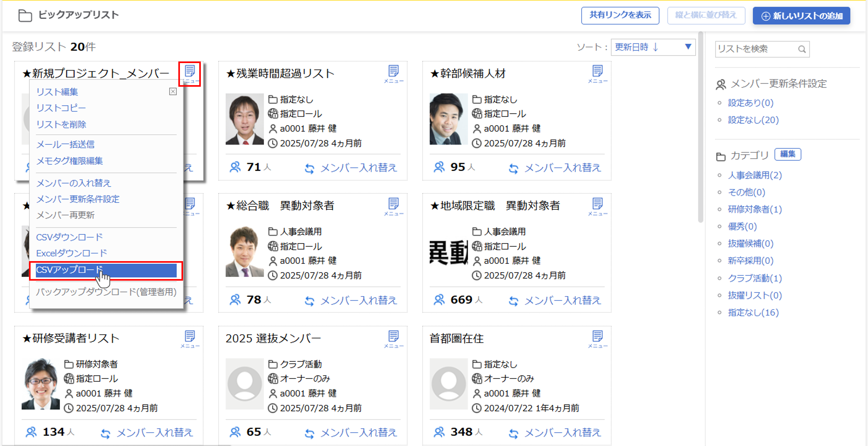Image resolution: width=868 pixels, height=446 pixels.
Task: Filter by 人事会議用(2) category
Action: pyautogui.click(x=754, y=175)
